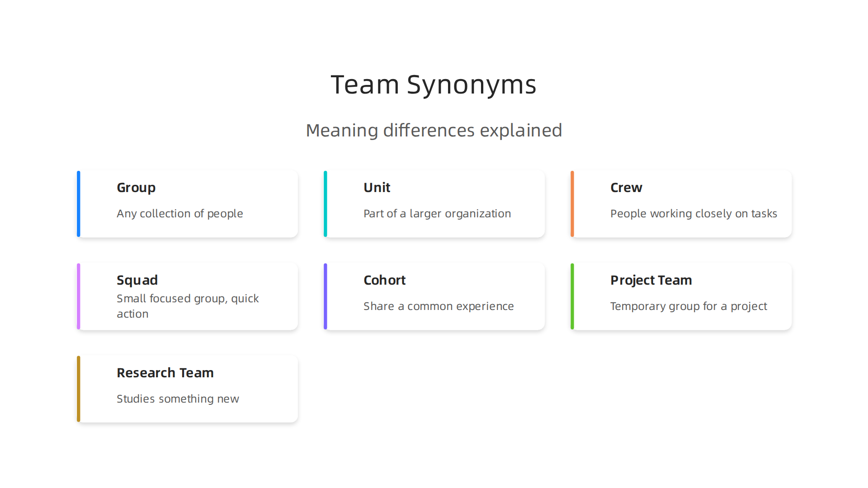
Task: Click 'Small focused group, quick action' text
Action: [x=188, y=306]
